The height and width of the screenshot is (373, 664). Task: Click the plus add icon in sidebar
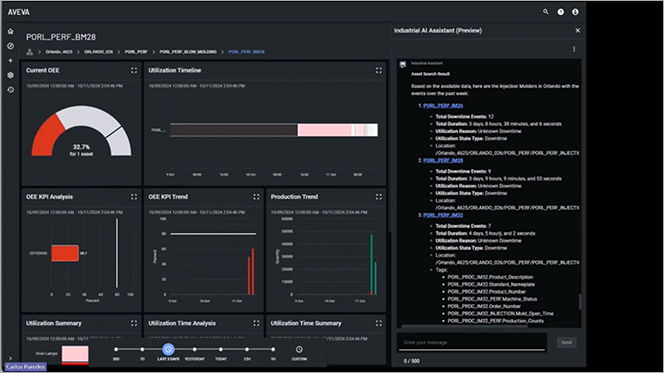tap(11, 61)
